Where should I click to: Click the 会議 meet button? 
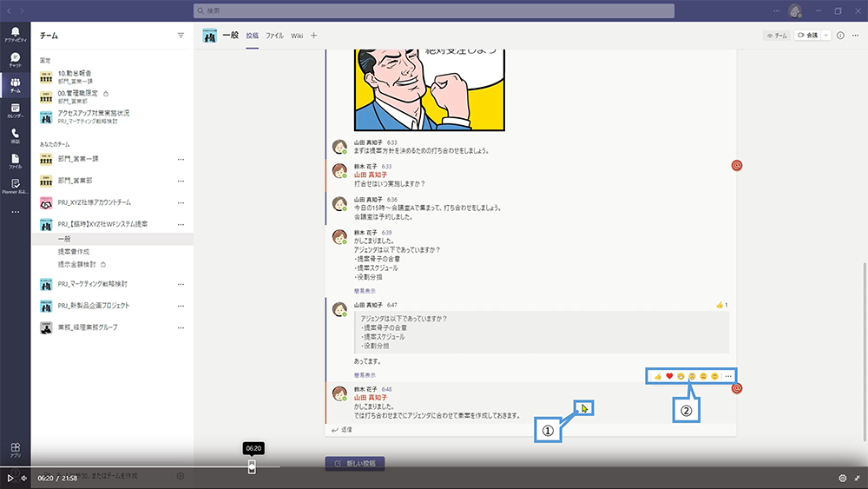click(807, 36)
